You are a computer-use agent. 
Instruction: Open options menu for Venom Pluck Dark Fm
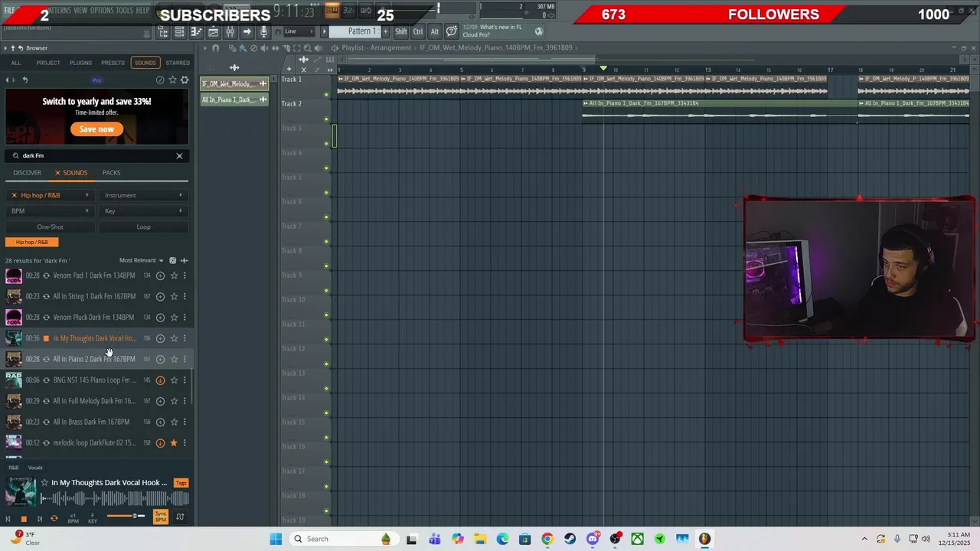coord(184,318)
